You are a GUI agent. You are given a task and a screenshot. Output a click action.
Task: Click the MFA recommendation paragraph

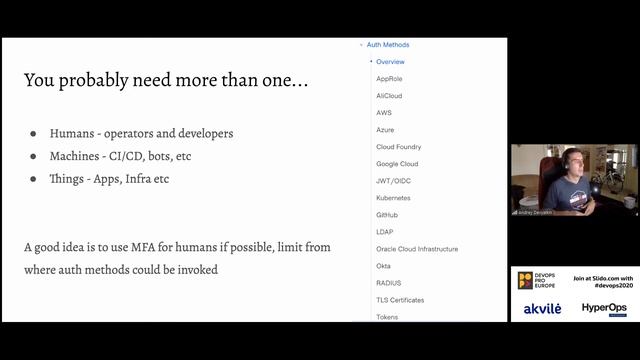(x=177, y=258)
